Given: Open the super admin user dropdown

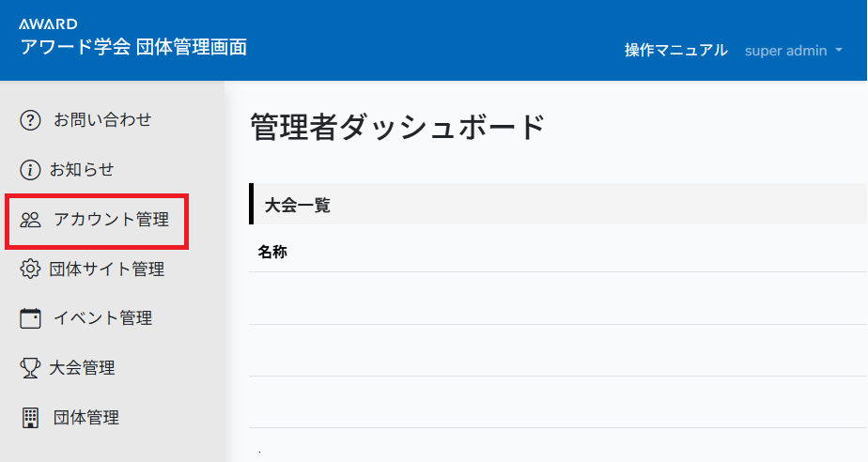Looking at the screenshot, I should (x=785, y=51).
